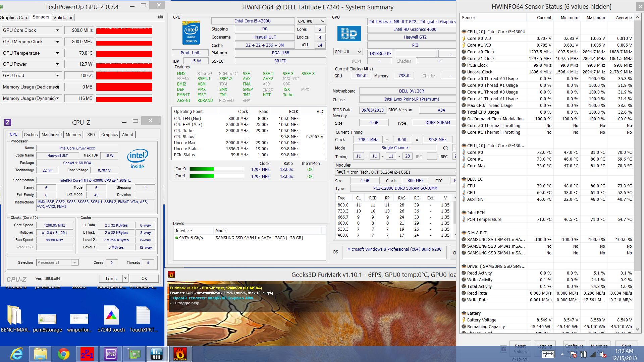Image resolution: width=644 pixels, height=362 pixels.
Task: Open the Memory tab in CPU-Z
Action: pos(73,134)
